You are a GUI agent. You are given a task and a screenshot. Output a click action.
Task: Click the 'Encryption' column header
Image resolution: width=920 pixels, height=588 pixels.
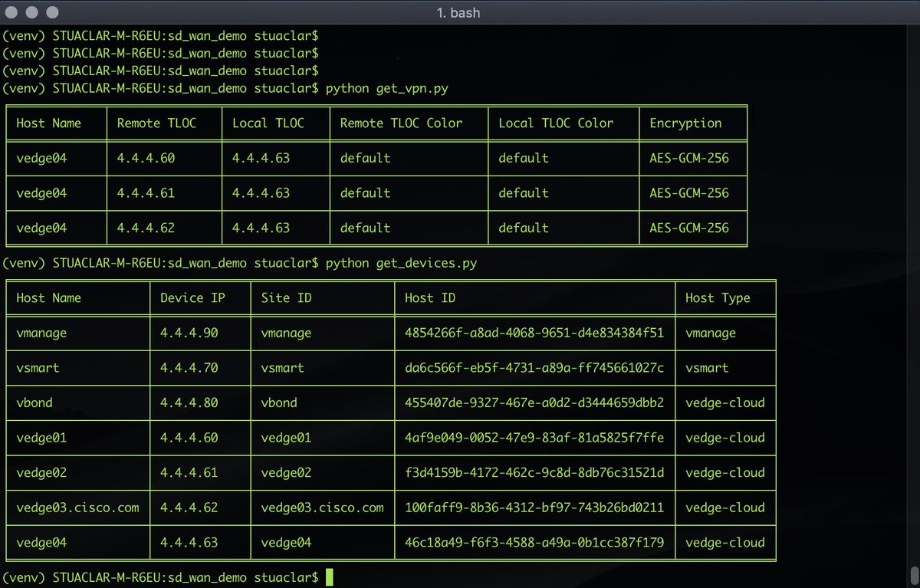(685, 123)
